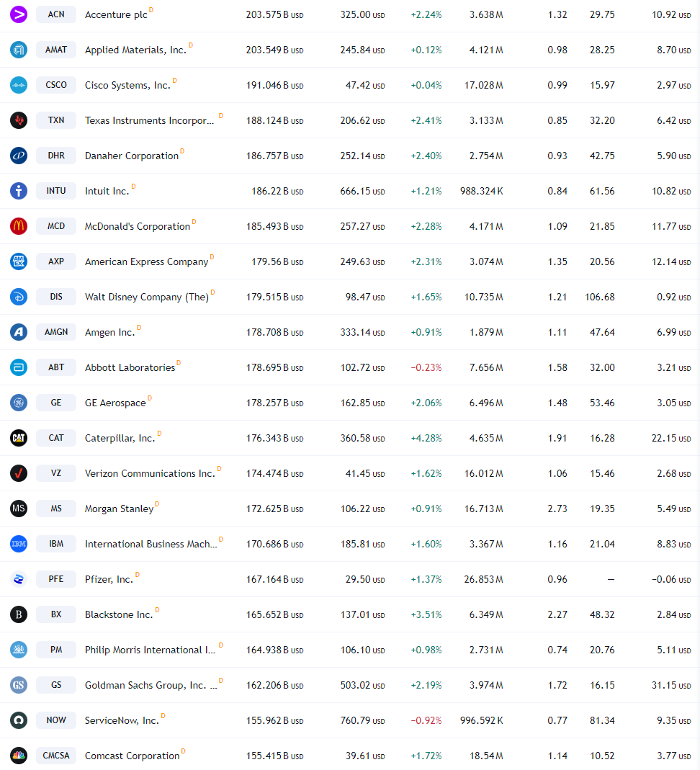Open the CSCO ticker badge
700x770 pixels.
(56, 85)
